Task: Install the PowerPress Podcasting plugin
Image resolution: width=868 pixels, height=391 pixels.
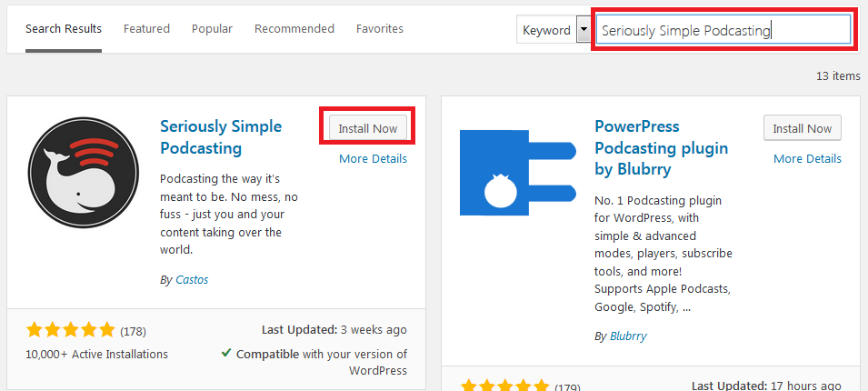Action: [x=803, y=128]
